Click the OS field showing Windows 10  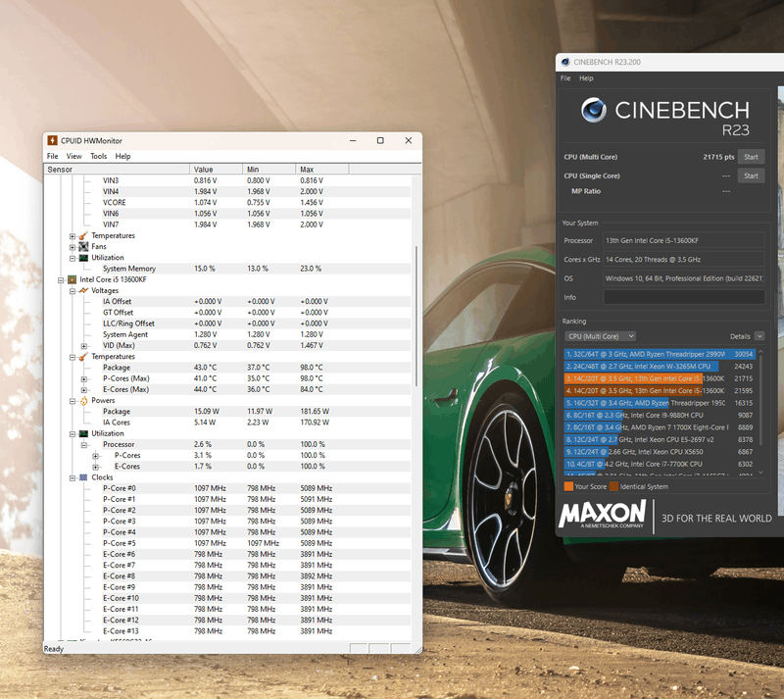click(x=683, y=278)
